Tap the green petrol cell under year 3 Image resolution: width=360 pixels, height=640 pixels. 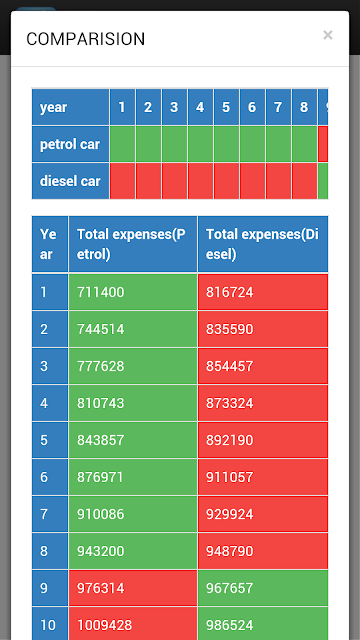175,144
